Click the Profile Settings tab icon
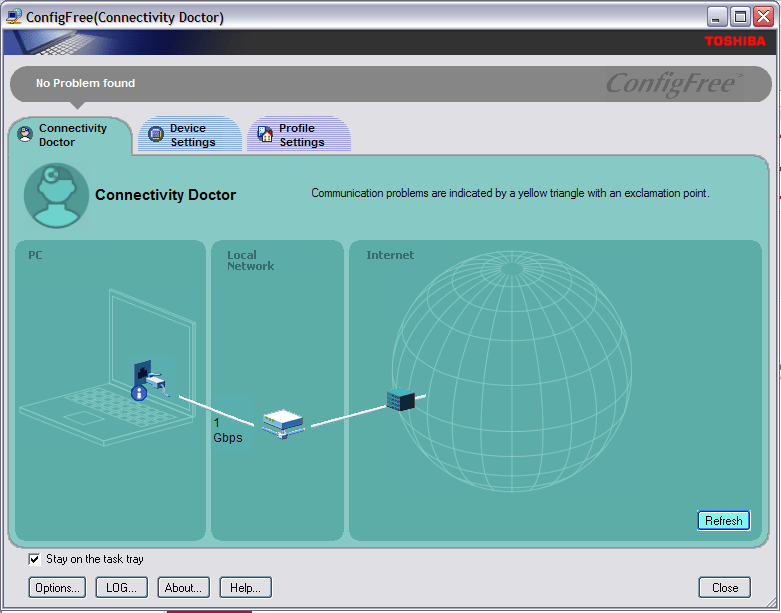The height and width of the screenshot is (613, 781). pyautogui.click(x=265, y=135)
